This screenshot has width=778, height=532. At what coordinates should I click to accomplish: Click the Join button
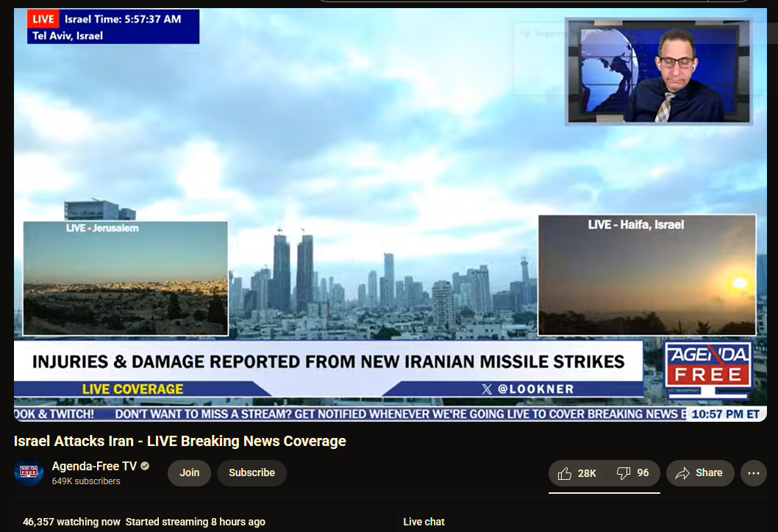(189, 473)
